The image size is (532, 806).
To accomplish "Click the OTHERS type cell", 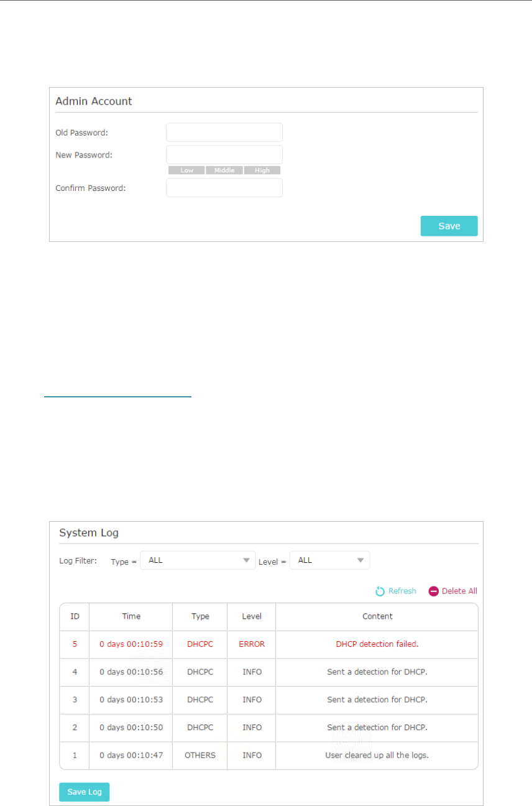I will coord(200,755).
